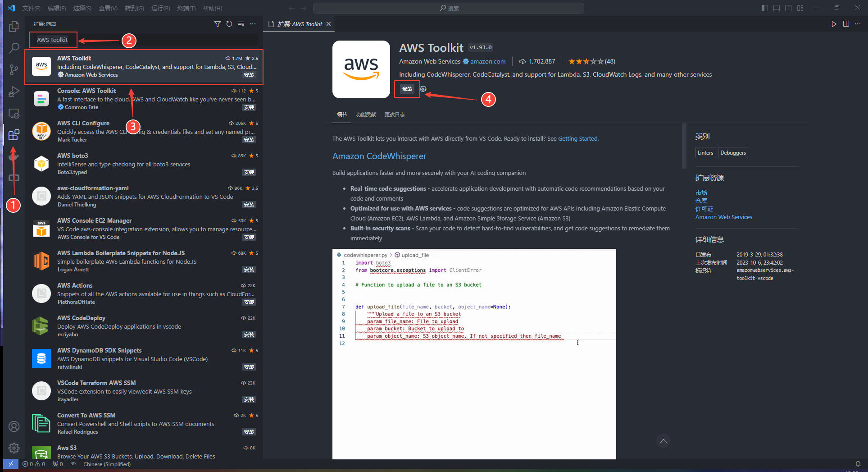Go back with the navigation arrow
The width and height of the screenshot is (868, 472).
[x=292, y=8]
